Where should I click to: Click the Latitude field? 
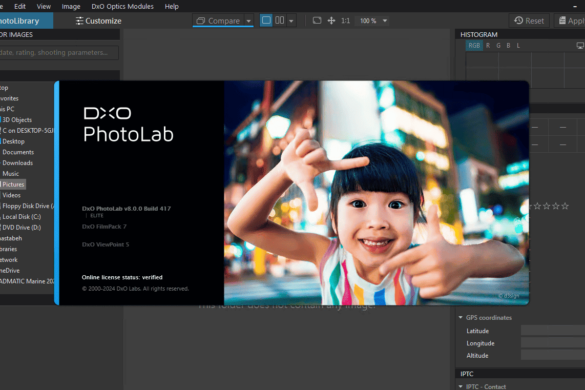point(553,331)
